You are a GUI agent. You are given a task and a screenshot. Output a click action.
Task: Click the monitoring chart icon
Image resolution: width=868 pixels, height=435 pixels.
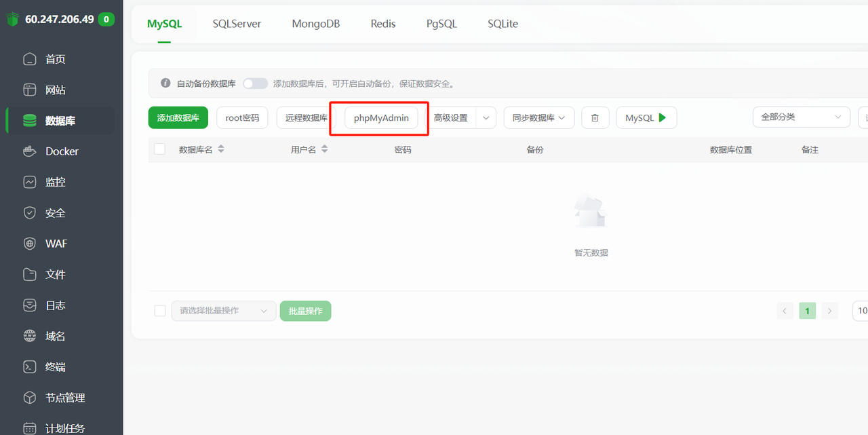click(x=30, y=182)
